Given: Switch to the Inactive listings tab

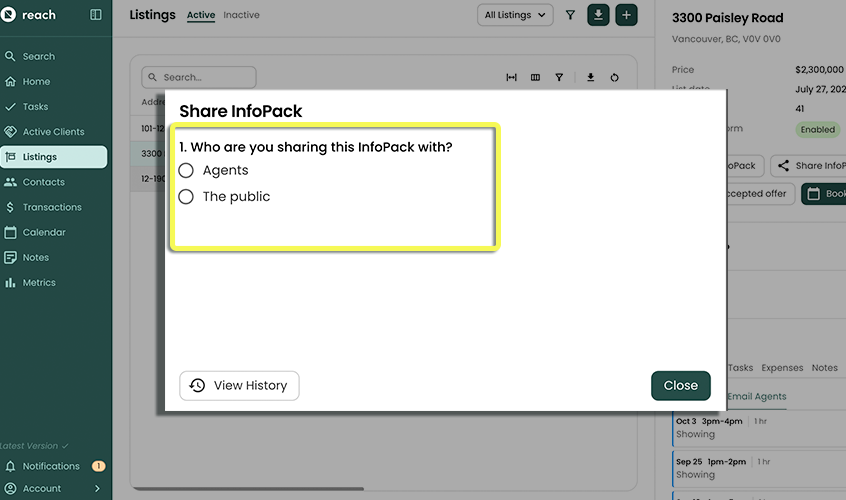Looking at the screenshot, I should tap(241, 16).
